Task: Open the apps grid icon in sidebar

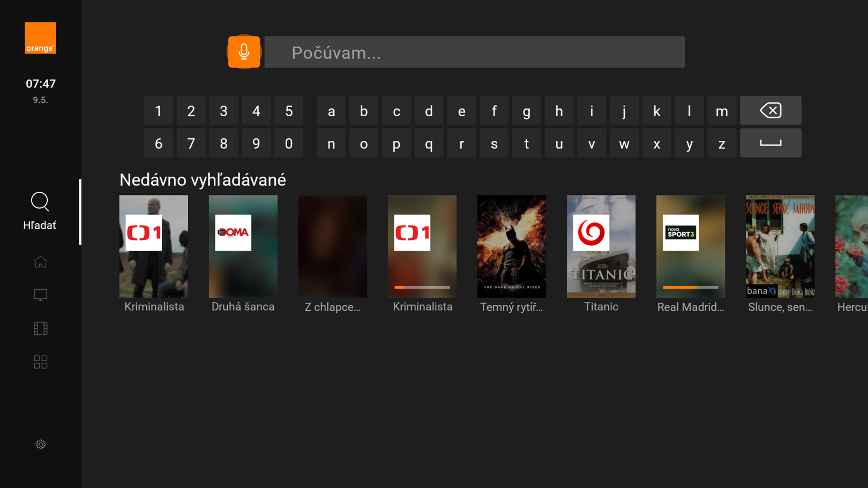Action: (40, 362)
